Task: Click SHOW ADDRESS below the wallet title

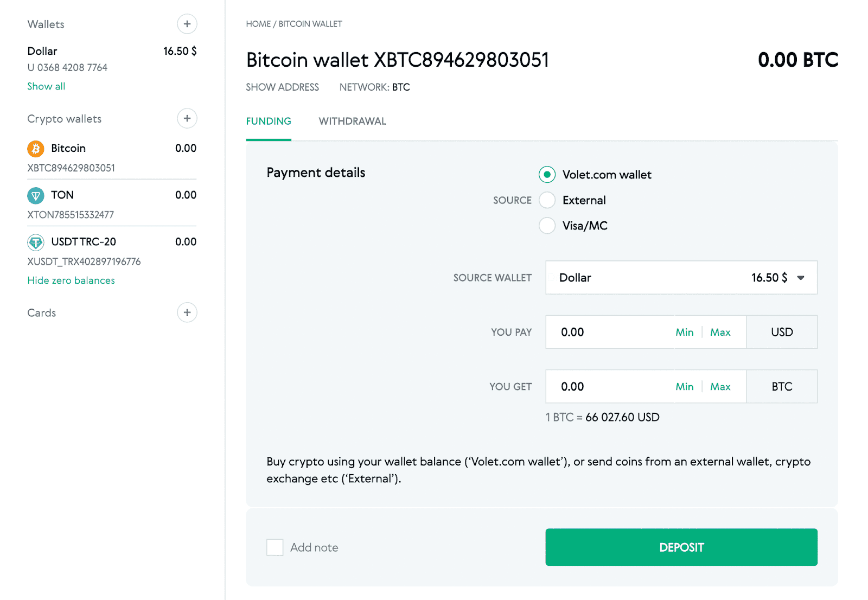Action: pos(282,87)
